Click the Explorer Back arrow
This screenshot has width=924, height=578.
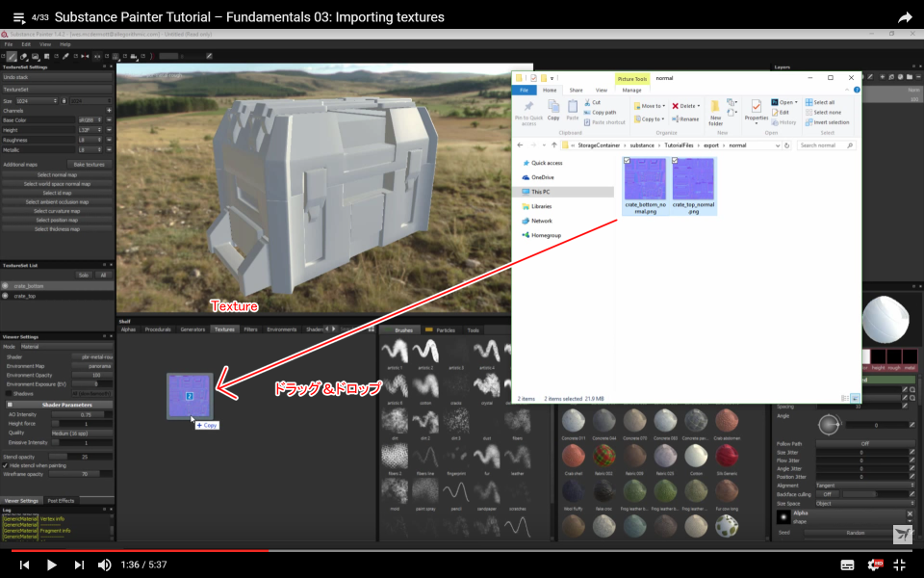(520, 145)
